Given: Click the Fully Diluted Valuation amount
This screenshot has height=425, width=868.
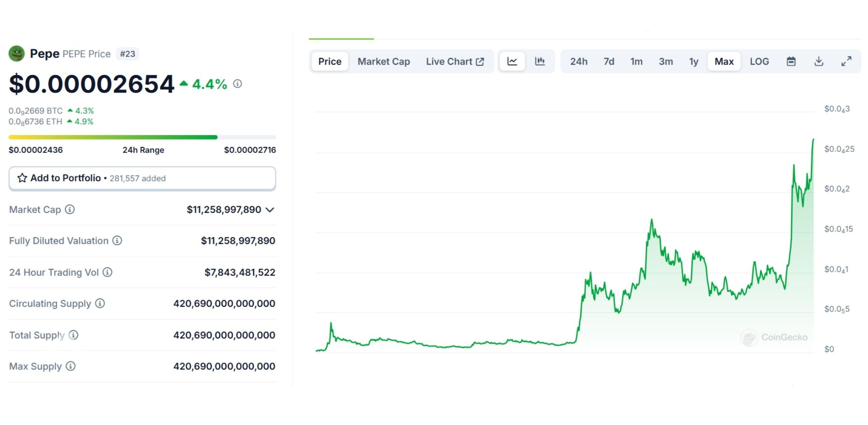Looking at the screenshot, I should point(238,241).
